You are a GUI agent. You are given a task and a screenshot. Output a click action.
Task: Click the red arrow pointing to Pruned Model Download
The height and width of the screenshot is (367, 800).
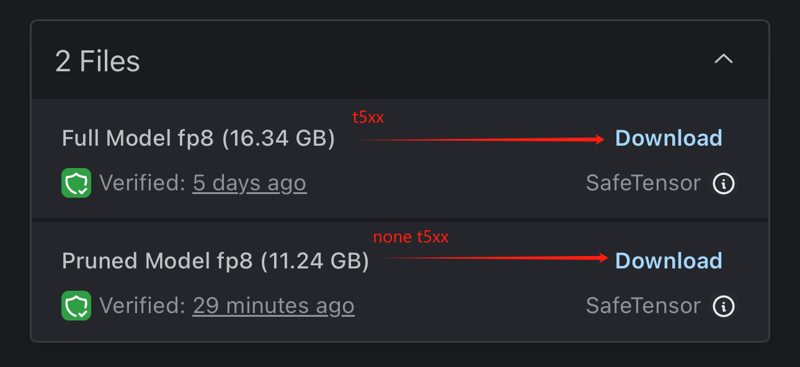(x=495, y=258)
